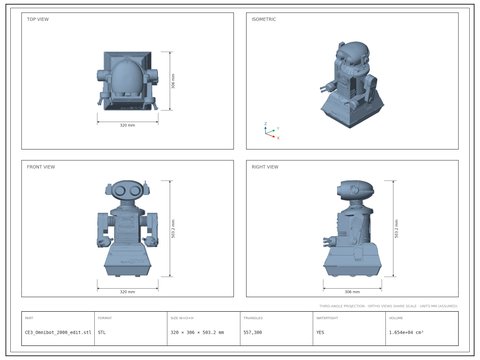Viewport: 480px width, 360px height.
Task: Click the file name CE3_Omnibot_2000_edit.stl
Action: (58, 332)
